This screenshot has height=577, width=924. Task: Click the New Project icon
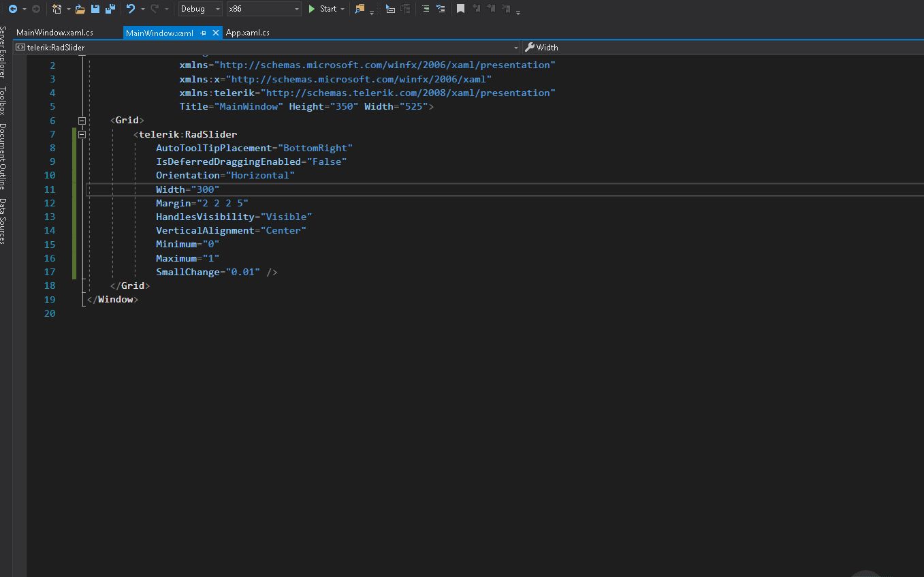pos(57,9)
